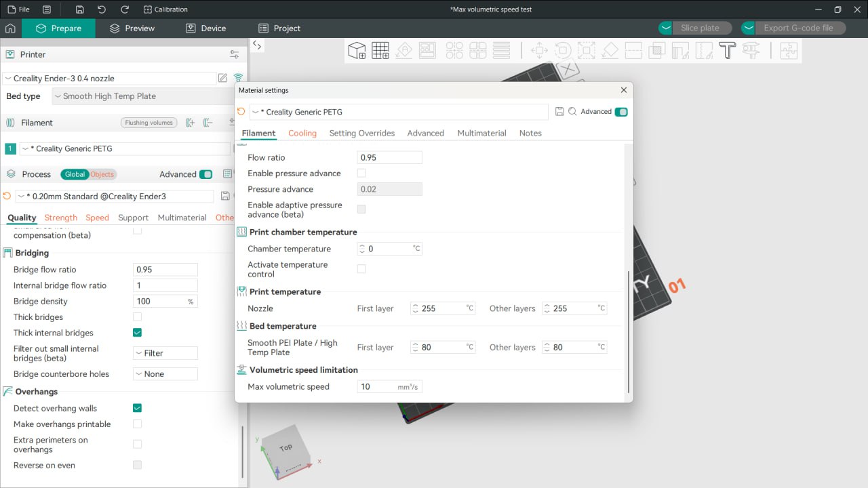The height and width of the screenshot is (488, 868).
Task: Click the Variable layer height icon
Action: point(501,51)
